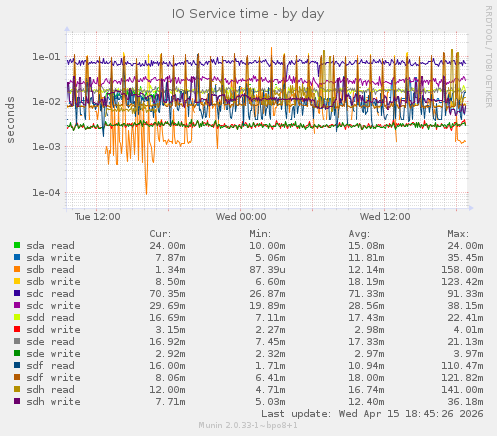Click the sdb read min value '87.39u'
This screenshot has width=497, height=436.
[267, 270]
